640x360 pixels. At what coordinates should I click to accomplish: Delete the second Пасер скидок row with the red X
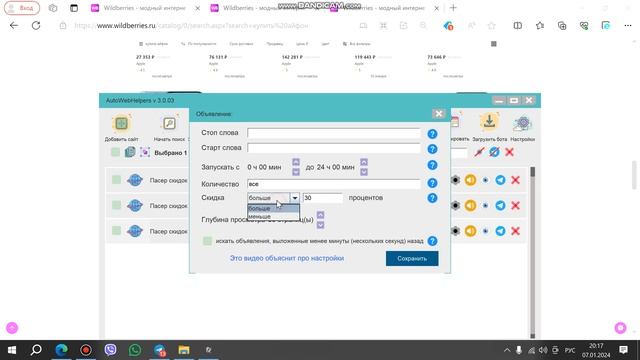coord(516,206)
